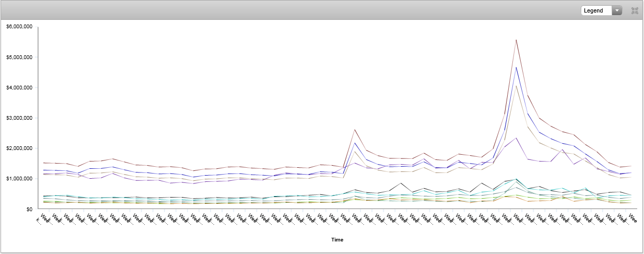Click the Time axis title

pos(337,240)
